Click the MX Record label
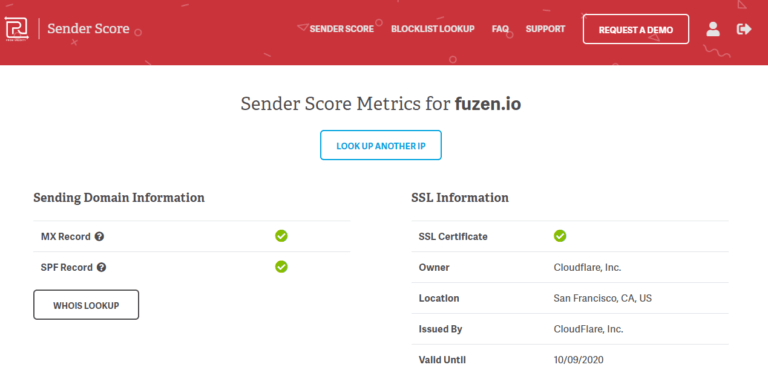The image size is (768, 379). [66, 237]
